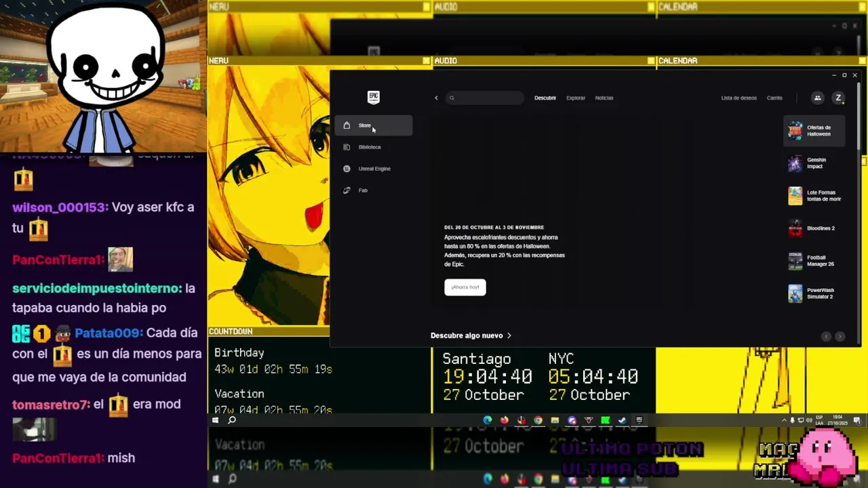Open Google Chrome from the taskbar
868x488 pixels.
tap(538, 420)
